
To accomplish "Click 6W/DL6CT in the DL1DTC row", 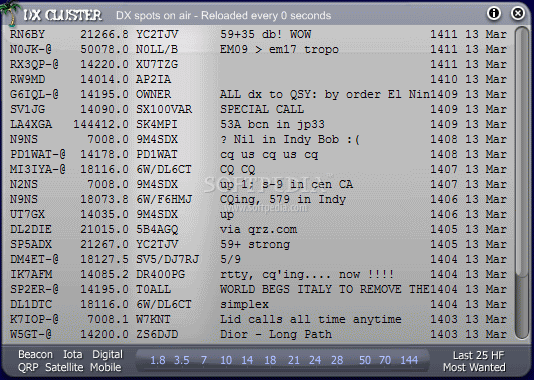I will [164, 304].
